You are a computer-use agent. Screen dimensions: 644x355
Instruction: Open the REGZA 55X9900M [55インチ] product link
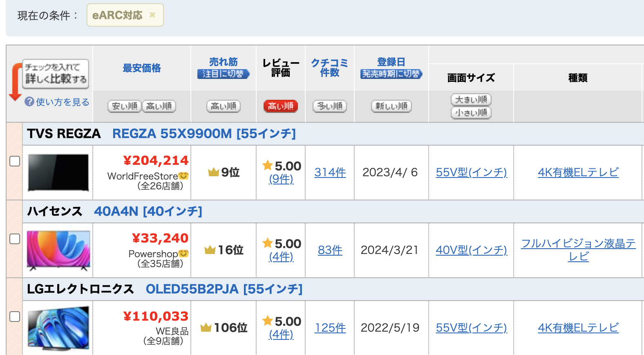(204, 134)
